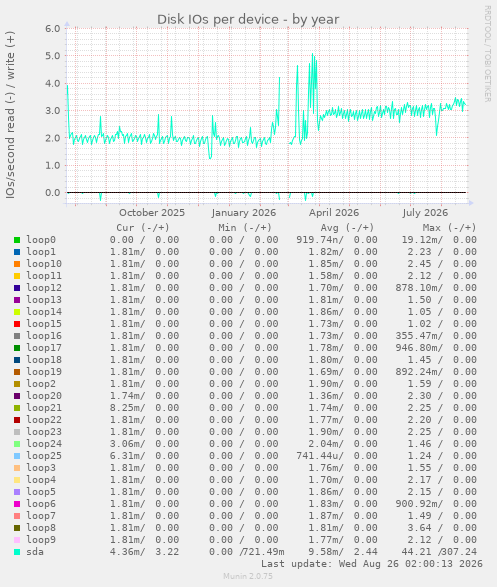
Task: Click loop8 max value 3.64
Action: tap(419, 527)
